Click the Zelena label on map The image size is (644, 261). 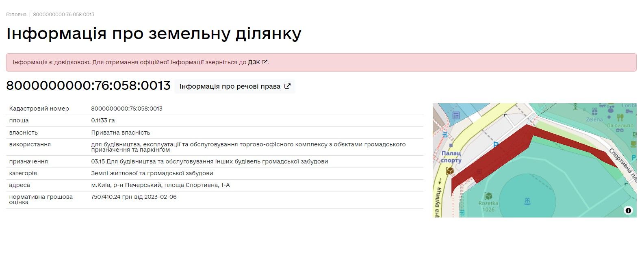tap(594, 120)
